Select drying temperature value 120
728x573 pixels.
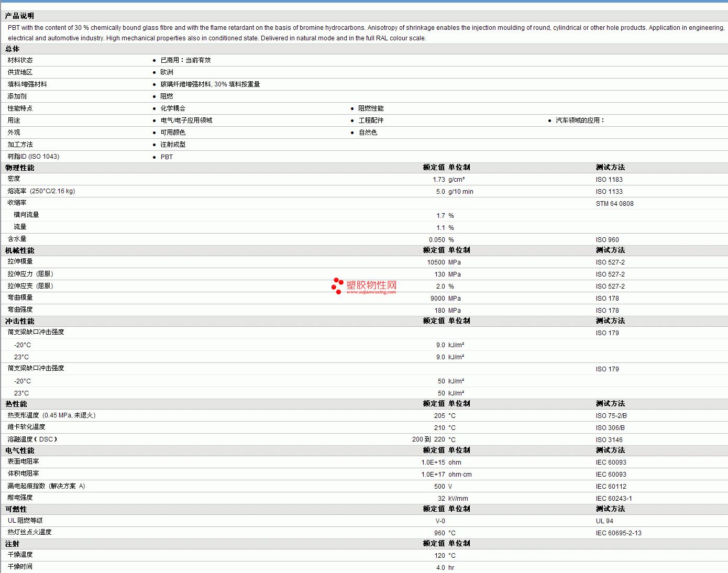coord(439,556)
